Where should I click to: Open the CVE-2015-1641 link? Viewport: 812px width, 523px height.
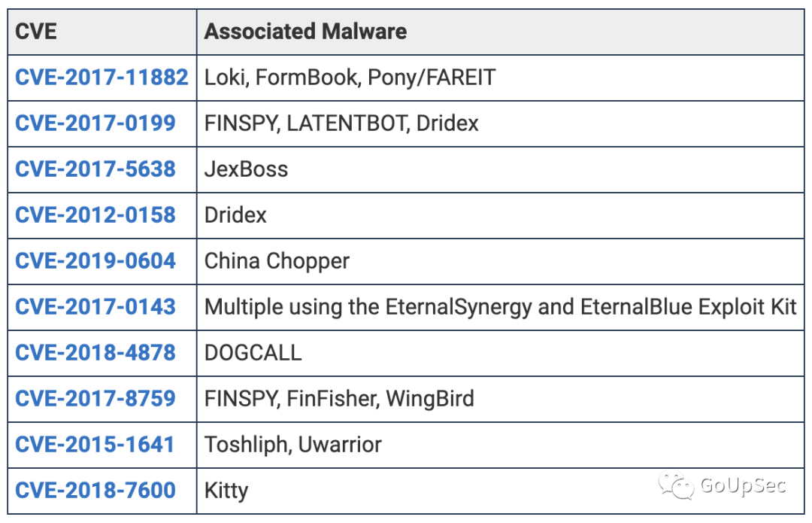[x=95, y=445]
